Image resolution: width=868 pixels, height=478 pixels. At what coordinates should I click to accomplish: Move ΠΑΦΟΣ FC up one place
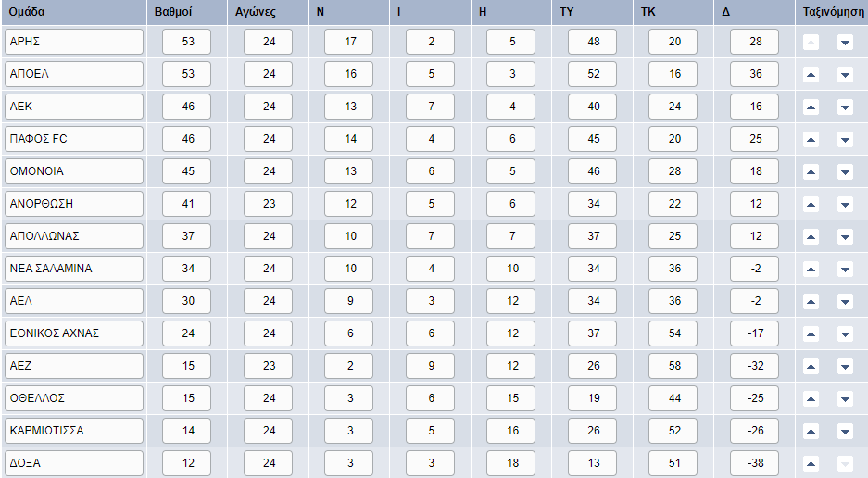coord(811,139)
